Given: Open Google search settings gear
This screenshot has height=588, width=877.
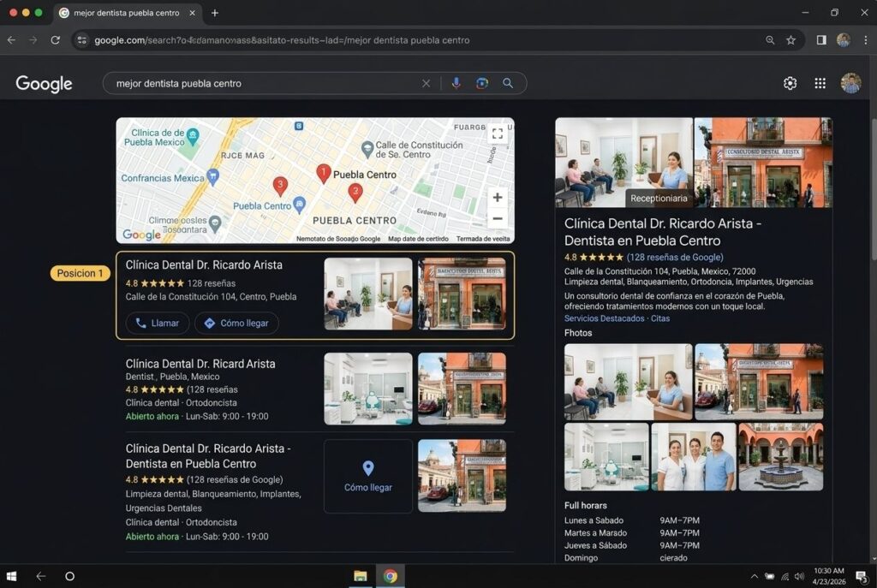Looking at the screenshot, I should [790, 83].
